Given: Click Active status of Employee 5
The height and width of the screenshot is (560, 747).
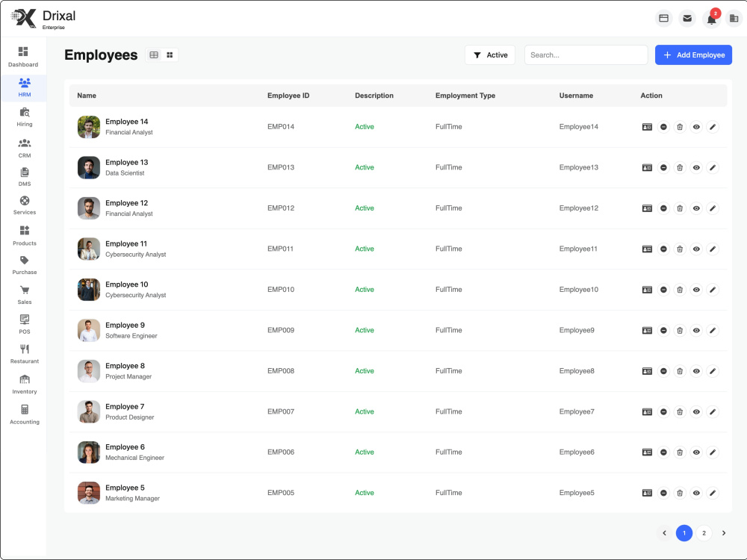Looking at the screenshot, I should point(364,493).
